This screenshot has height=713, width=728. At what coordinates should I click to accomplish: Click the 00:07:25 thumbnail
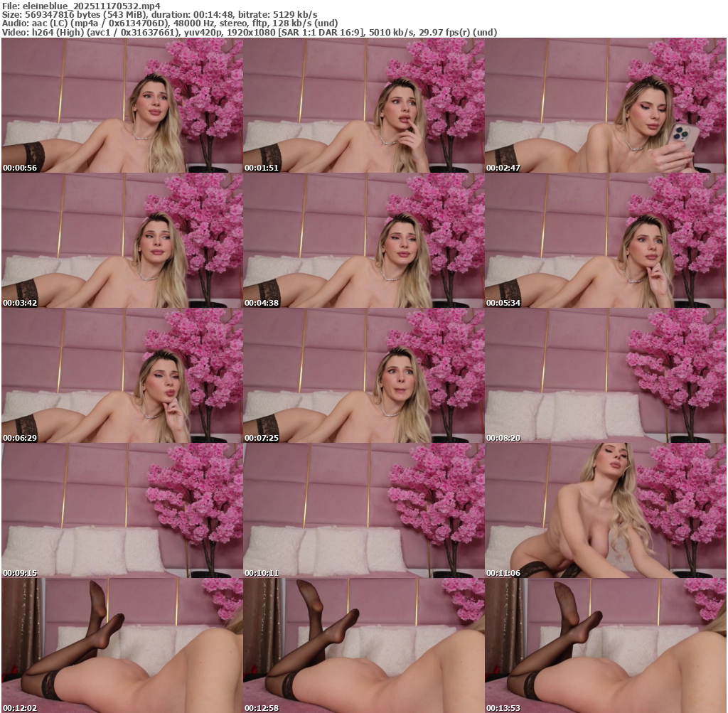(363, 375)
